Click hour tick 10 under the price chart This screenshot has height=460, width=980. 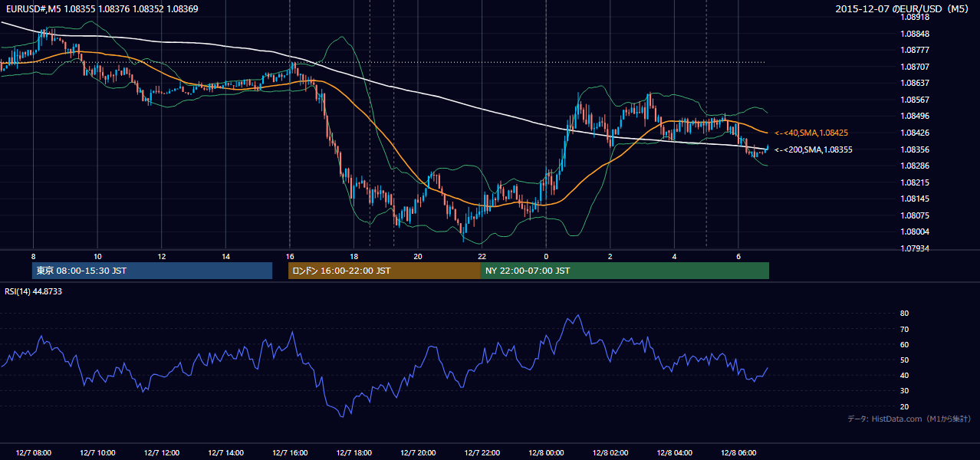point(97,256)
